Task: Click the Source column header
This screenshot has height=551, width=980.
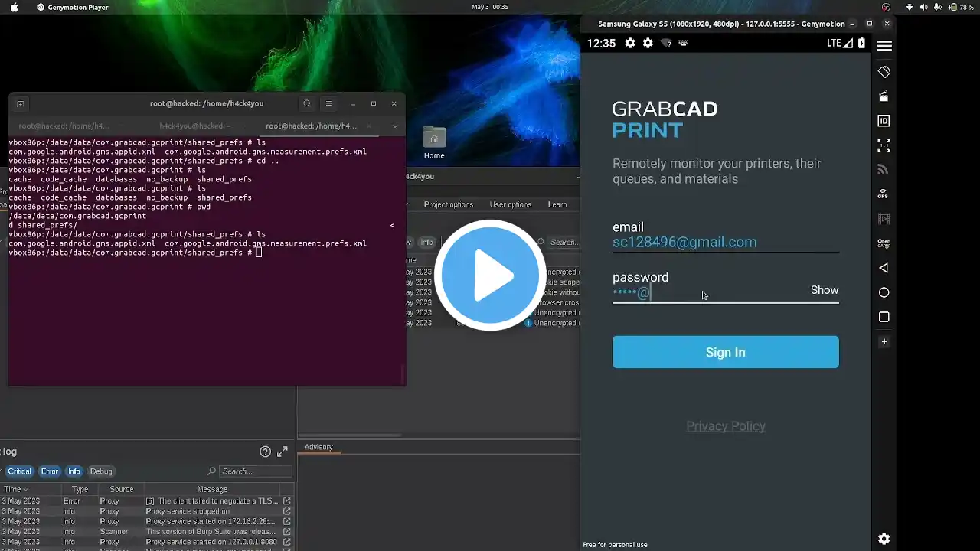Action: (121, 489)
